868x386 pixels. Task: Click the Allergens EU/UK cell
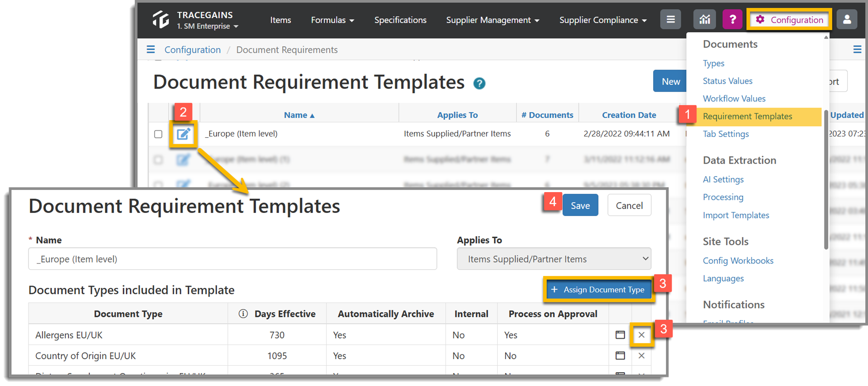click(128, 335)
